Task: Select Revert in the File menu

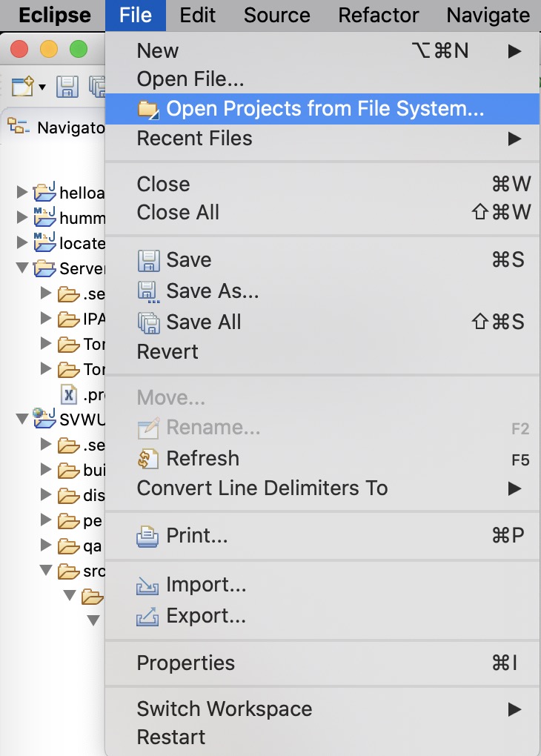Action: click(322, 352)
